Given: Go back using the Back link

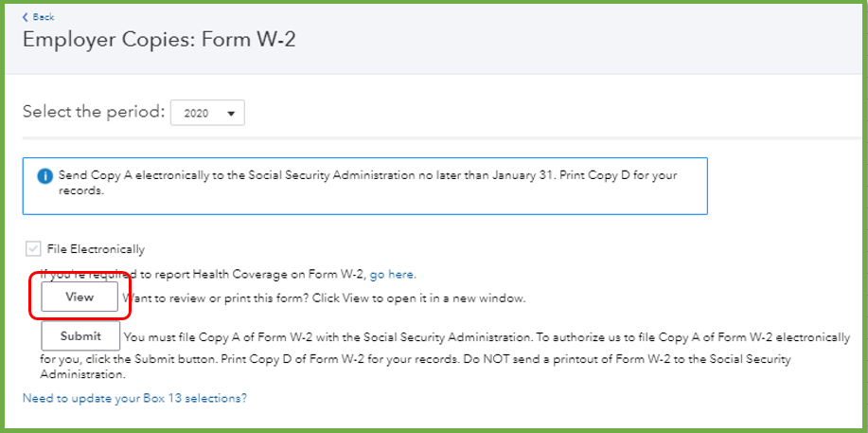Looking at the screenshot, I should pos(43,17).
